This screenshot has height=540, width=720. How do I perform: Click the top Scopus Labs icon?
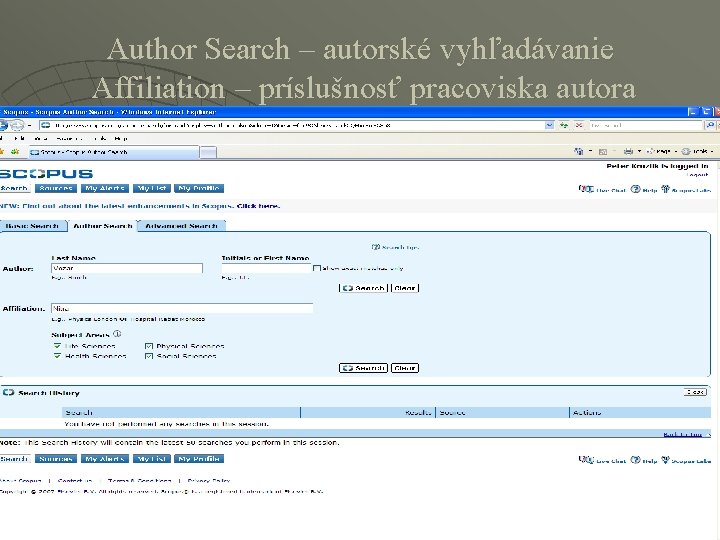[x=665, y=189]
